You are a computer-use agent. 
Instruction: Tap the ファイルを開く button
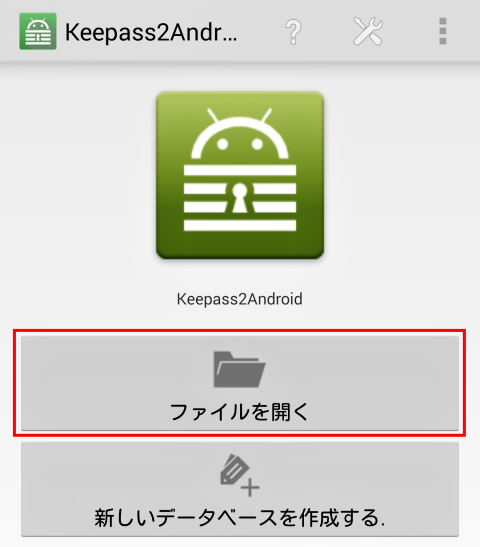tap(240, 383)
